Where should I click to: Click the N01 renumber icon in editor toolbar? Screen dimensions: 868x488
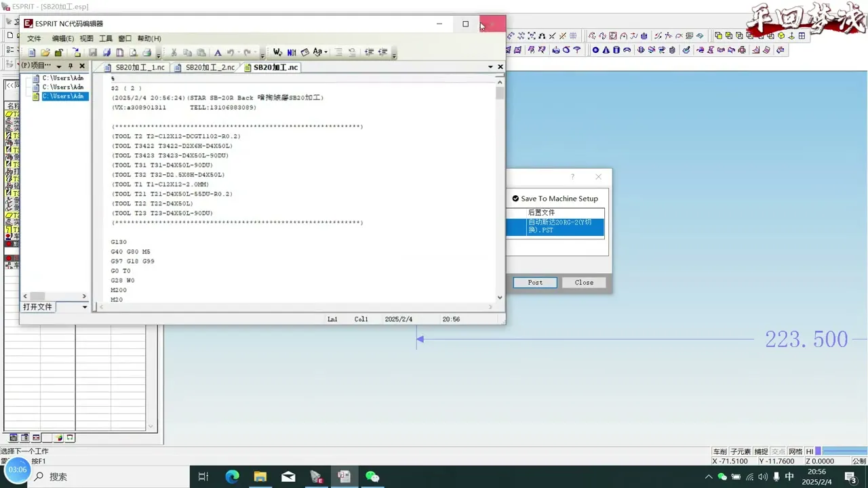[x=292, y=52]
